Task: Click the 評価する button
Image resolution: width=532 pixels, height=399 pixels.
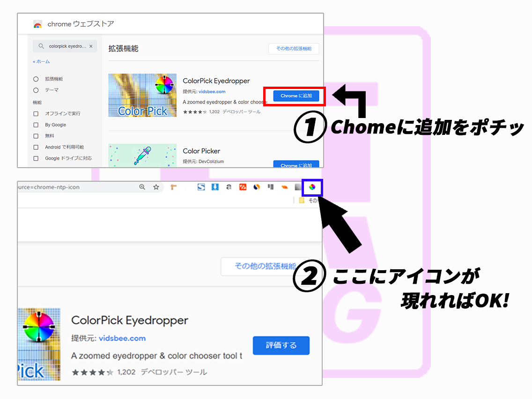Action: click(281, 346)
